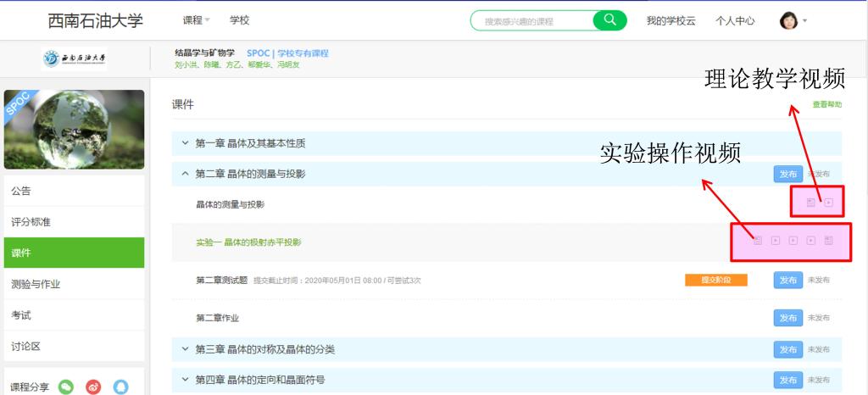Viewport: 868px width, 395px height.
Task: Click the SPOC course globe thumbnail
Action: click(74, 129)
